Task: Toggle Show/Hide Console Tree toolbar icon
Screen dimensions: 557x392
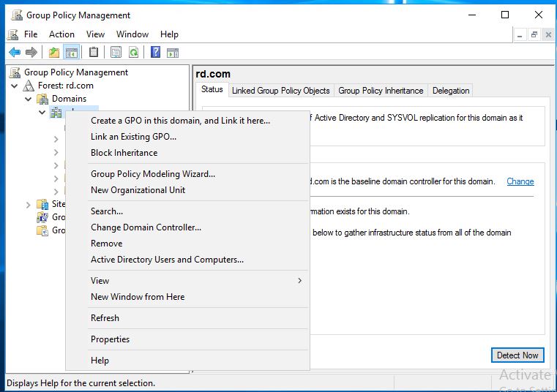Action: pyautogui.click(x=71, y=52)
